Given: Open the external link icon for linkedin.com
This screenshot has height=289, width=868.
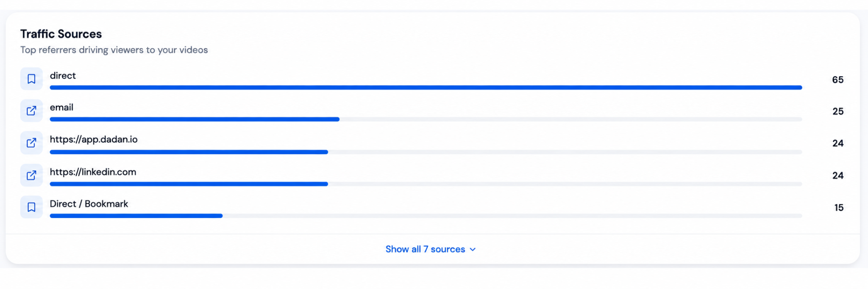Looking at the screenshot, I should point(31,175).
